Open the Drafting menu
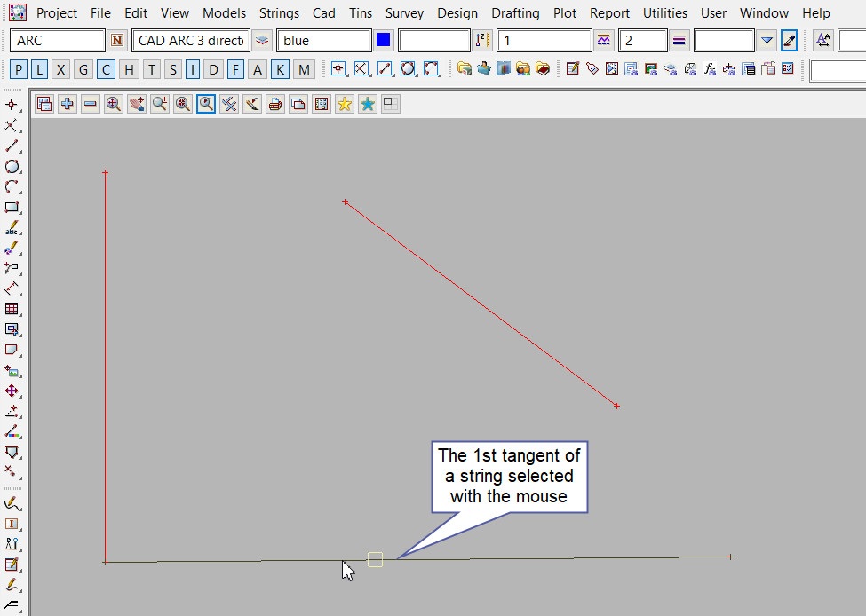The height and width of the screenshot is (616, 866). tap(515, 13)
